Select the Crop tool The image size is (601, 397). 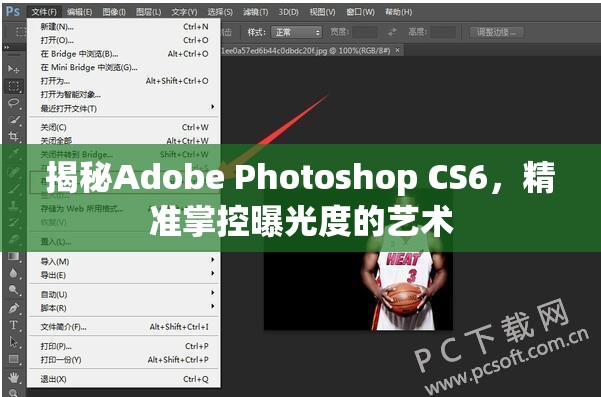coord(13,137)
